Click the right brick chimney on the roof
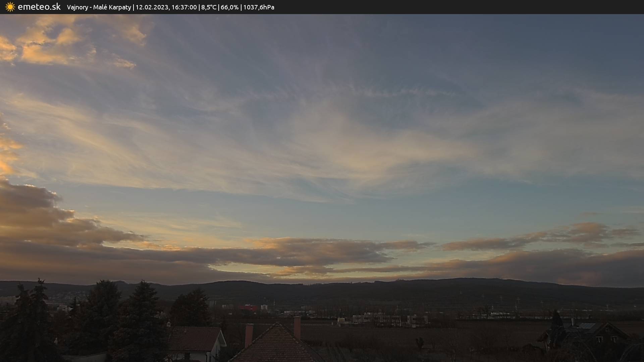Screen dimensions: 644x362 pyautogui.click(x=297, y=327)
